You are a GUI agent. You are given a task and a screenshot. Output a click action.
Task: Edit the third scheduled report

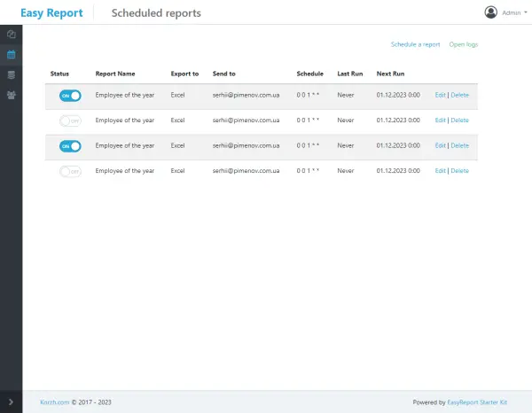pyautogui.click(x=441, y=145)
